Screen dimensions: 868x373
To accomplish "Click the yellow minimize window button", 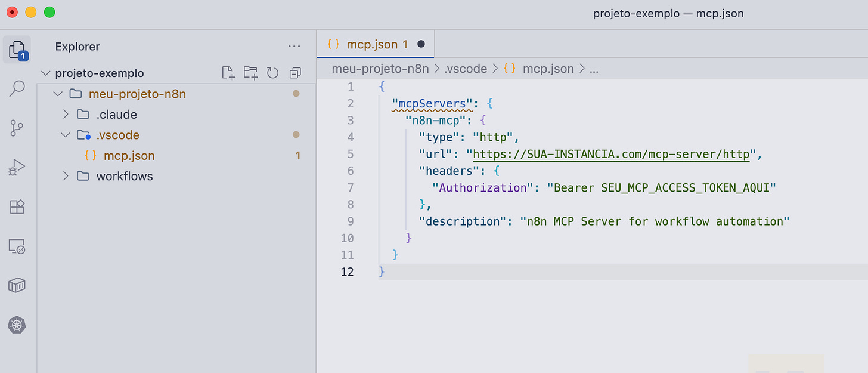I will click(30, 12).
